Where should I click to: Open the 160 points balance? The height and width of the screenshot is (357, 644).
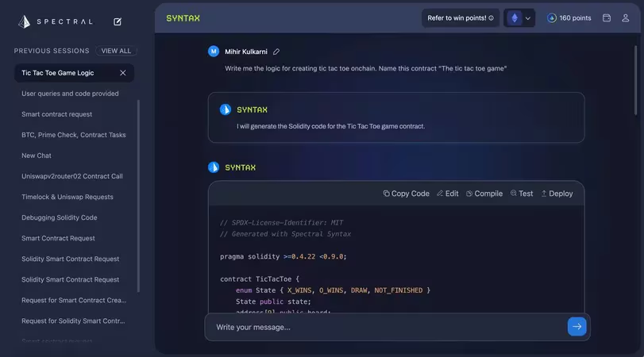tap(569, 18)
